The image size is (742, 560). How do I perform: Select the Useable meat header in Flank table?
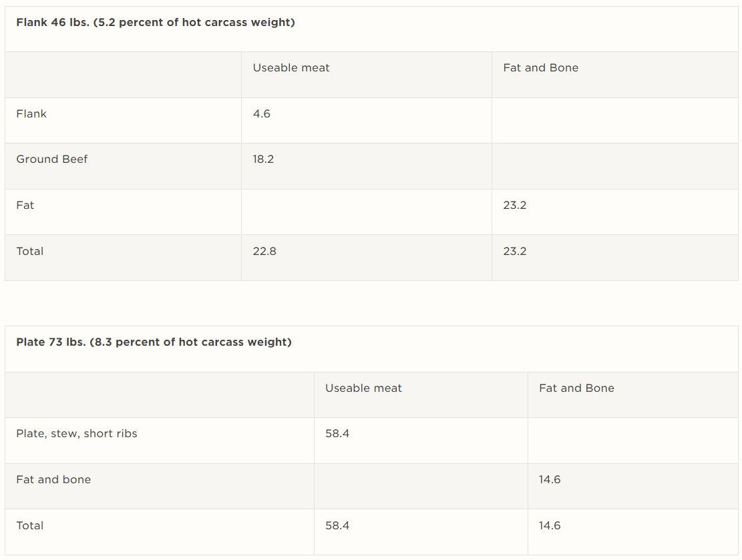tap(291, 68)
